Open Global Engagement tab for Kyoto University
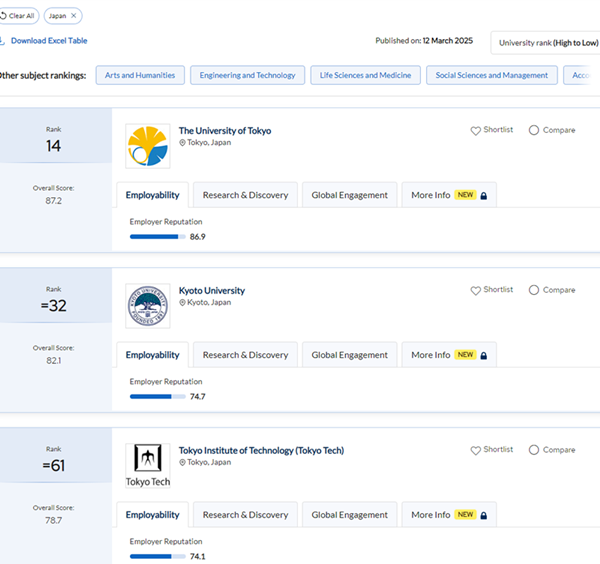This screenshot has width=600, height=564. [349, 355]
